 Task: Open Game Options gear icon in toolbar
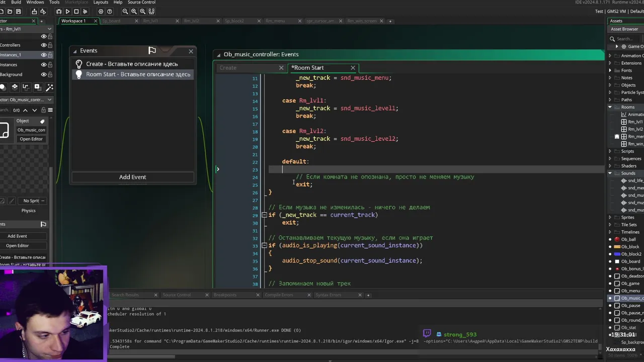click(101, 11)
